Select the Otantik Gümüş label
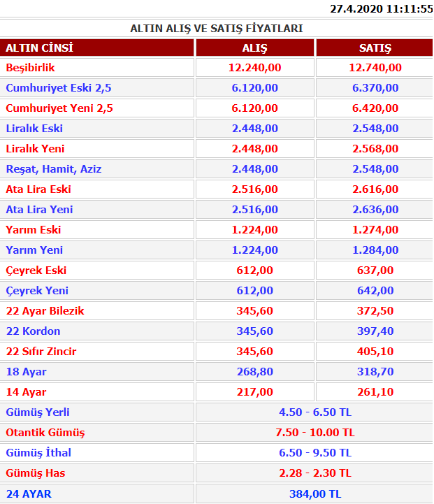The image size is (434, 504). pyautogui.click(x=45, y=433)
